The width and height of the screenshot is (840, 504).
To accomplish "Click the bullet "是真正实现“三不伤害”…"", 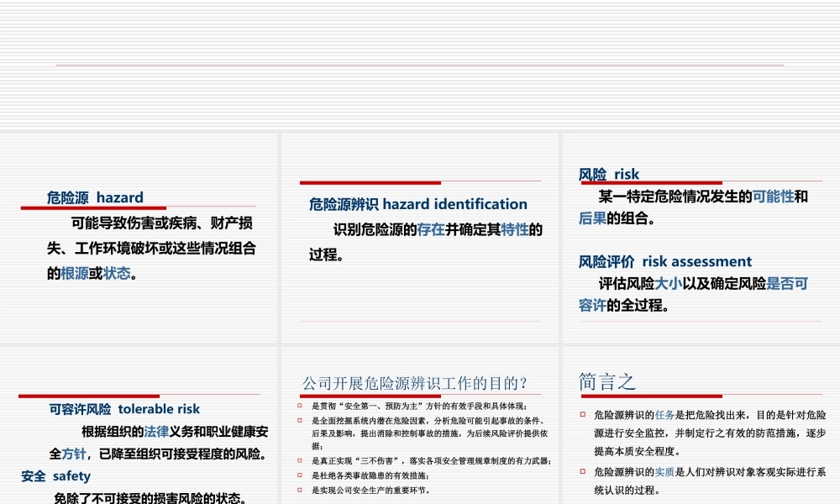I will pyautogui.click(x=431, y=460).
